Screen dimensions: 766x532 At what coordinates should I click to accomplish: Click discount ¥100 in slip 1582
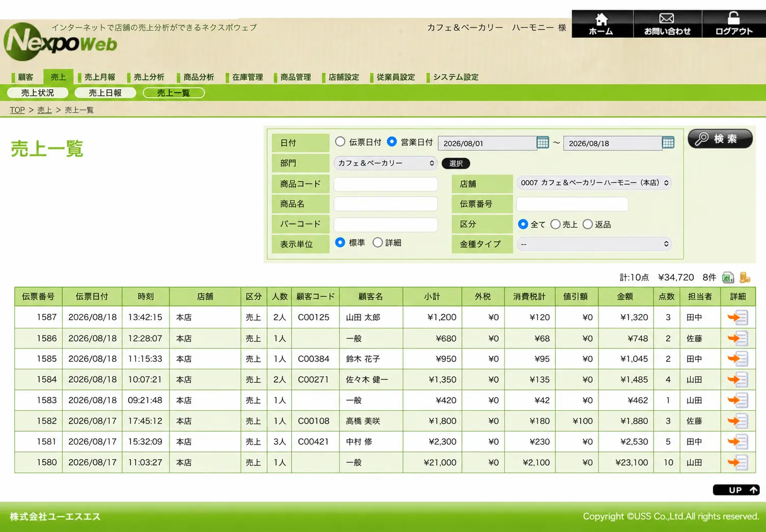point(582,421)
